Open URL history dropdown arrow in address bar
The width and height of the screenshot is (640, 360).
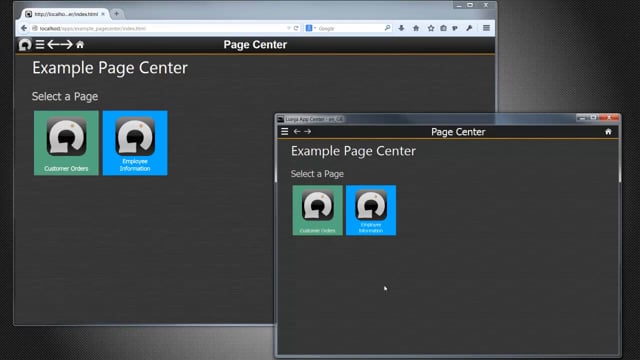[x=289, y=28]
